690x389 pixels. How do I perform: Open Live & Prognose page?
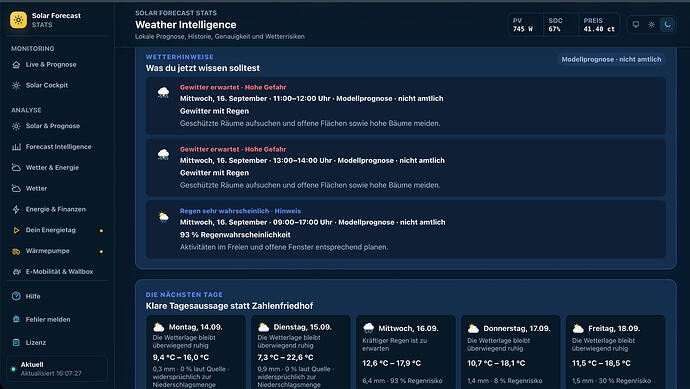pyautogui.click(x=57, y=65)
